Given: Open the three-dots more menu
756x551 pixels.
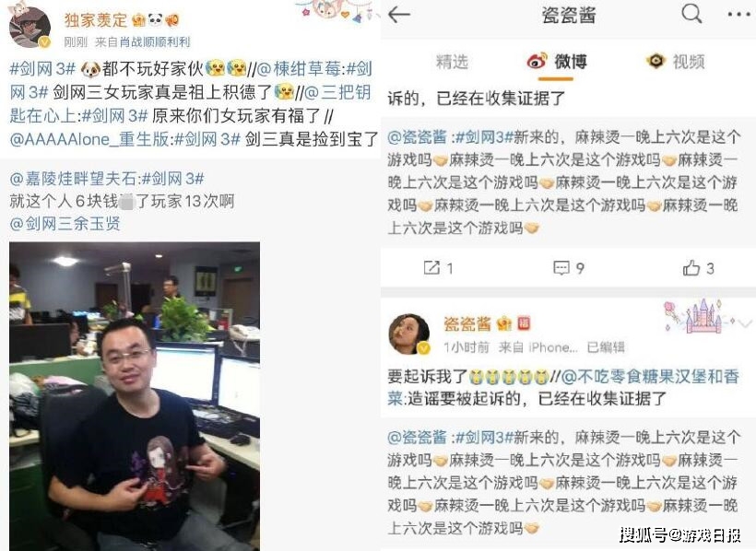Looking at the screenshot, I should tap(739, 15).
